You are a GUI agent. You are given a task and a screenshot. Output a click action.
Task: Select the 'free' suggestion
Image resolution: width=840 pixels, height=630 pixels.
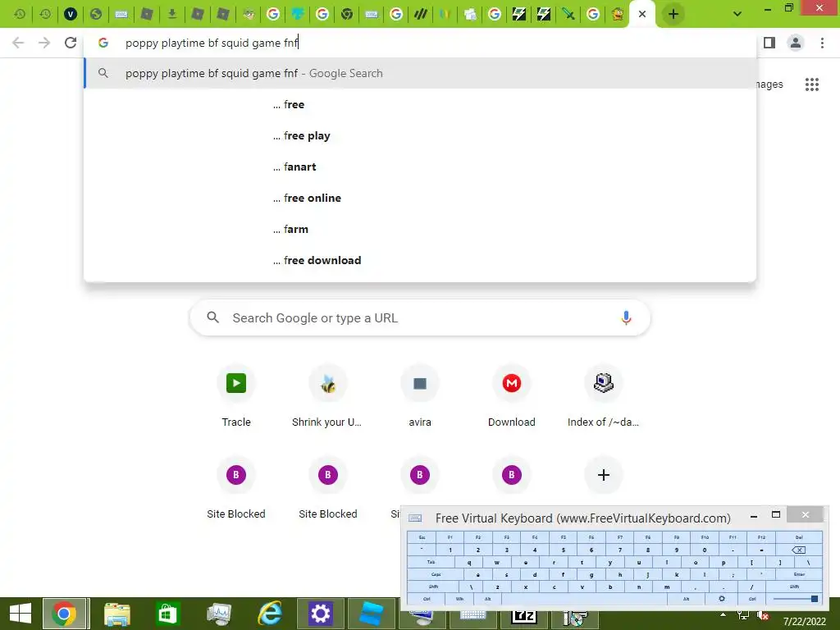pos(420,104)
